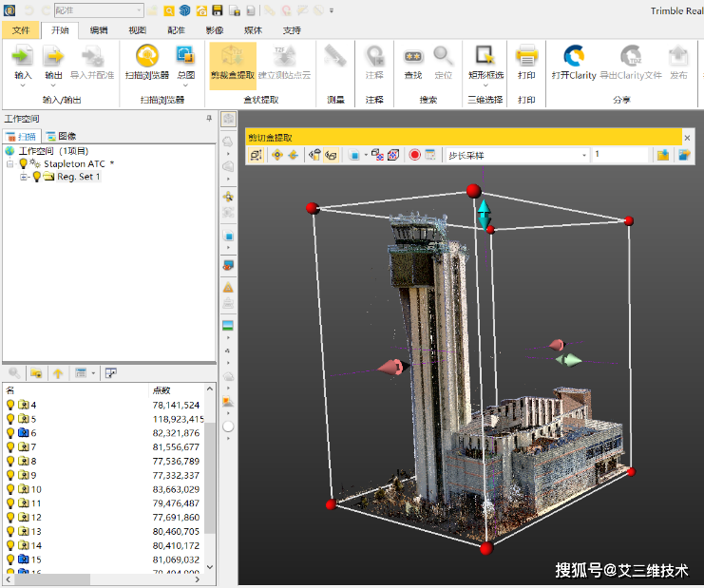Click the blue export icon at far right of cutting box toolbar
This screenshot has height=588, width=704.
point(684,155)
